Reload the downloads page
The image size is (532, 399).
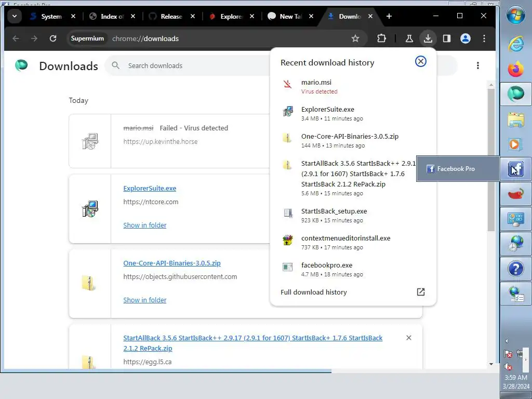click(53, 38)
